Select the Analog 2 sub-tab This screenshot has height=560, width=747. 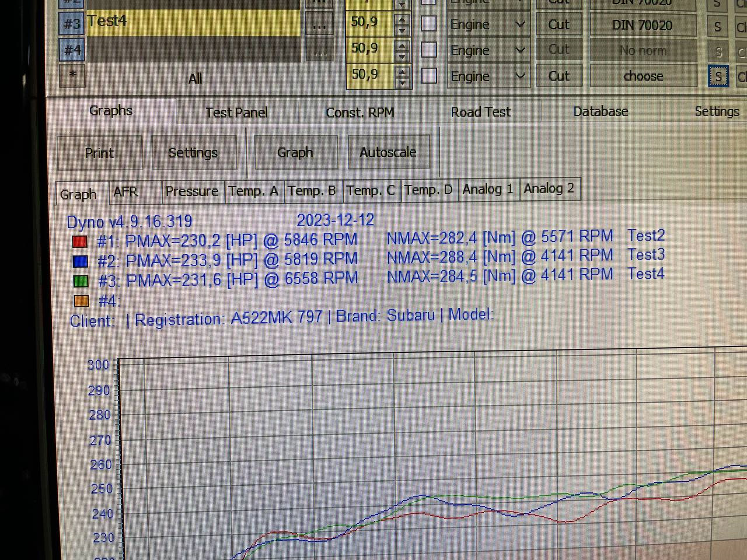549,188
